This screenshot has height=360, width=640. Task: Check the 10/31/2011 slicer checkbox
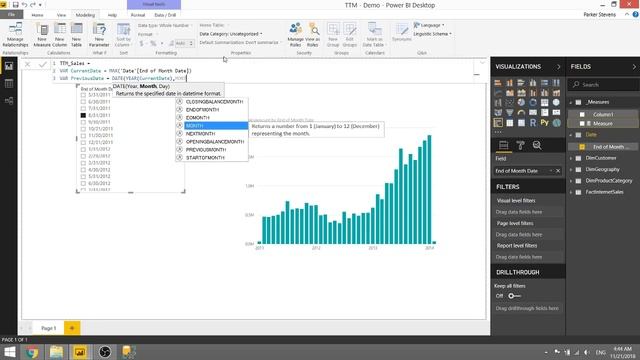tap(83, 129)
